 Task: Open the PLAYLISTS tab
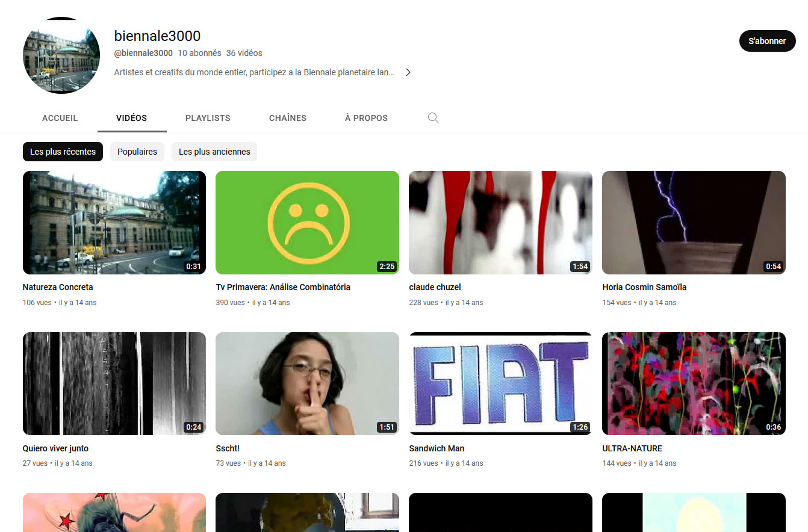coord(208,118)
